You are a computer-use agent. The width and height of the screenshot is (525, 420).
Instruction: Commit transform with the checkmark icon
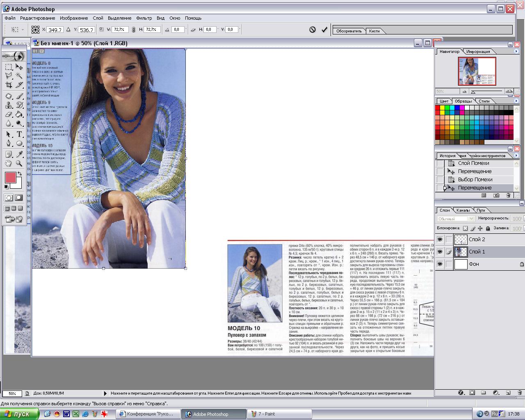pyautogui.click(x=324, y=30)
